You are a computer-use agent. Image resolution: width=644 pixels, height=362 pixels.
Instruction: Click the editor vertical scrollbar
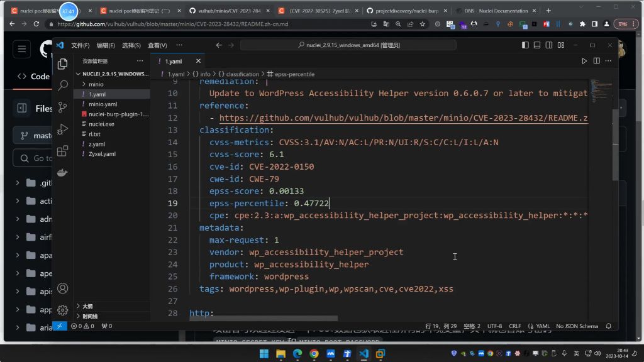click(615, 145)
